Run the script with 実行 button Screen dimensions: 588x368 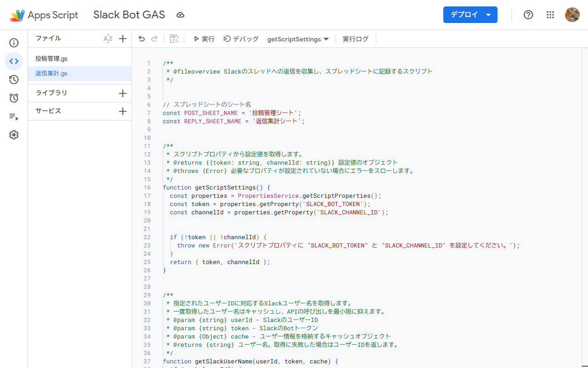(204, 39)
